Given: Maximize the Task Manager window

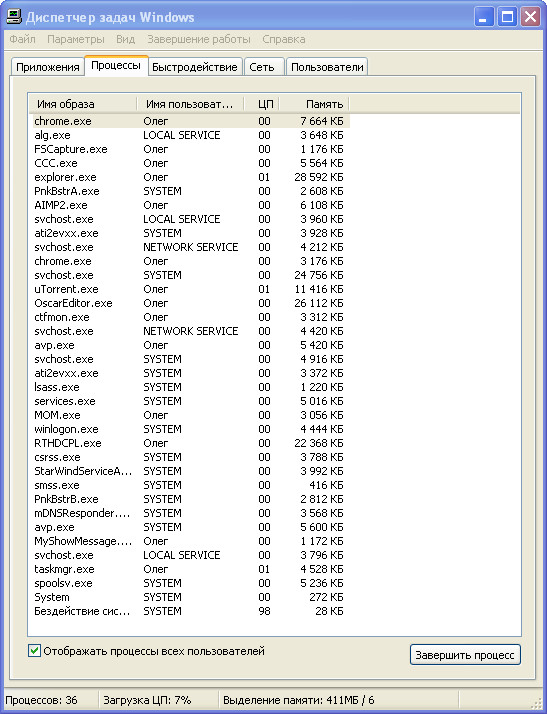Looking at the screenshot, I should click(507, 17).
